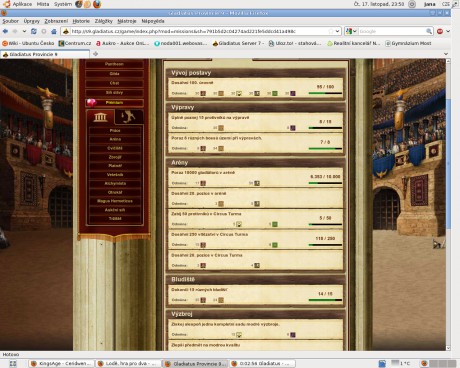Click the Firefox reload icon
The image size is (460, 368).
tap(34, 31)
